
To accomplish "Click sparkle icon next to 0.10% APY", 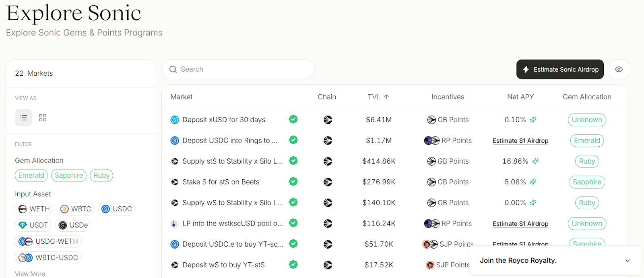I will point(533,120).
